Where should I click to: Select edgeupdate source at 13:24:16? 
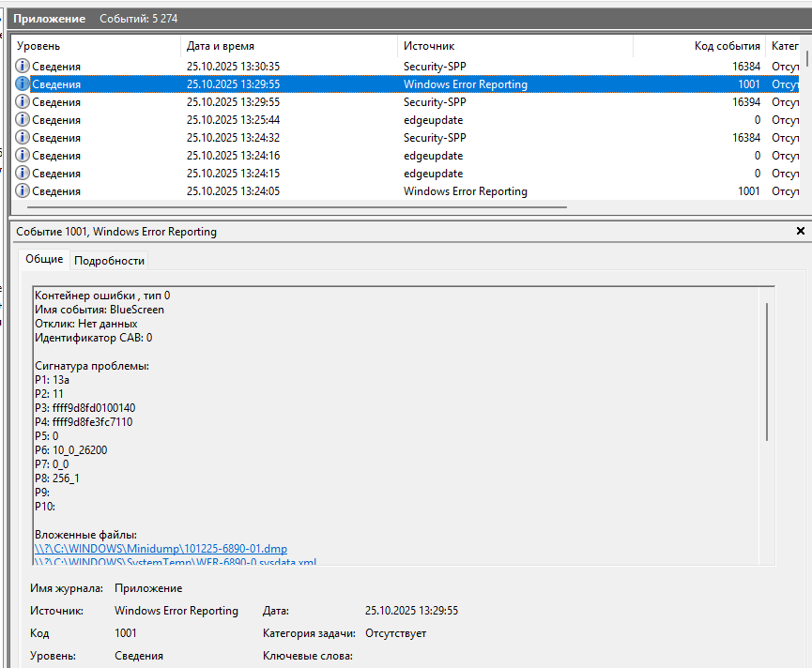pos(433,155)
